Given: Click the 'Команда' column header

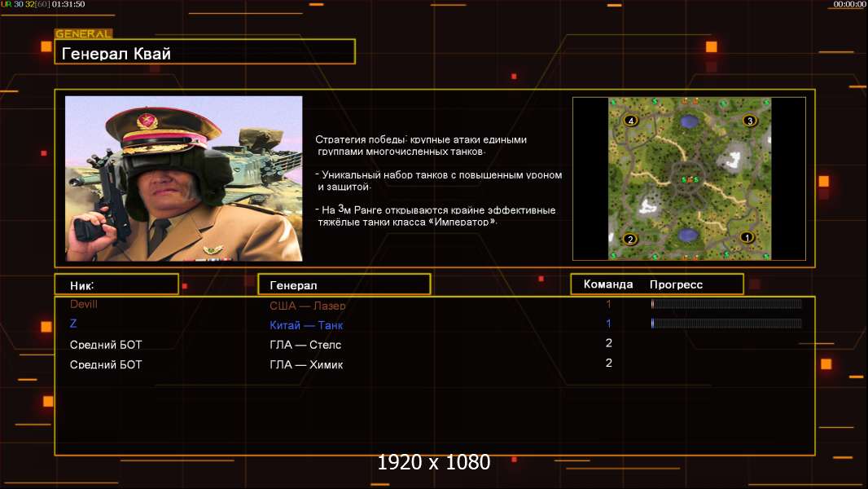Looking at the screenshot, I should tap(607, 284).
